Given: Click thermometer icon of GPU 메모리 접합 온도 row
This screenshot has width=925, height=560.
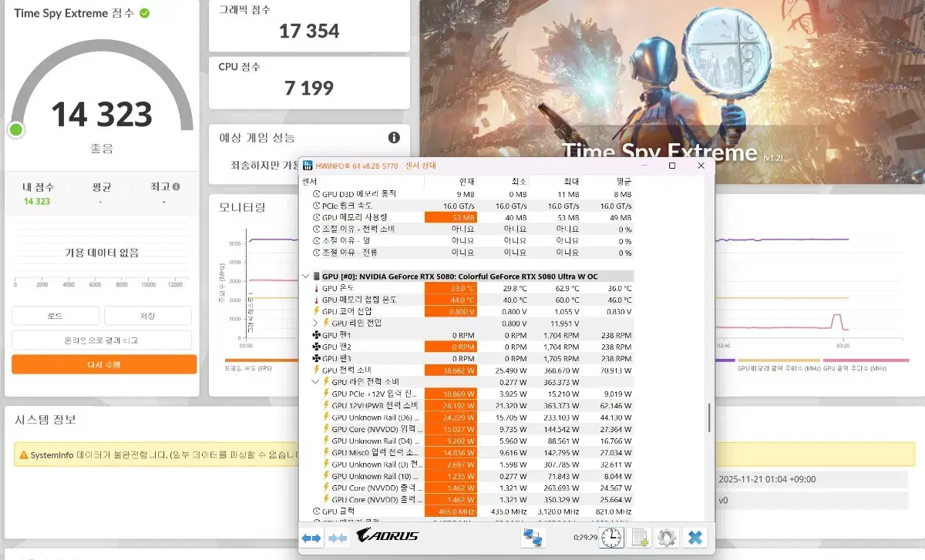Looking at the screenshot, I should click(x=316, y=300).
